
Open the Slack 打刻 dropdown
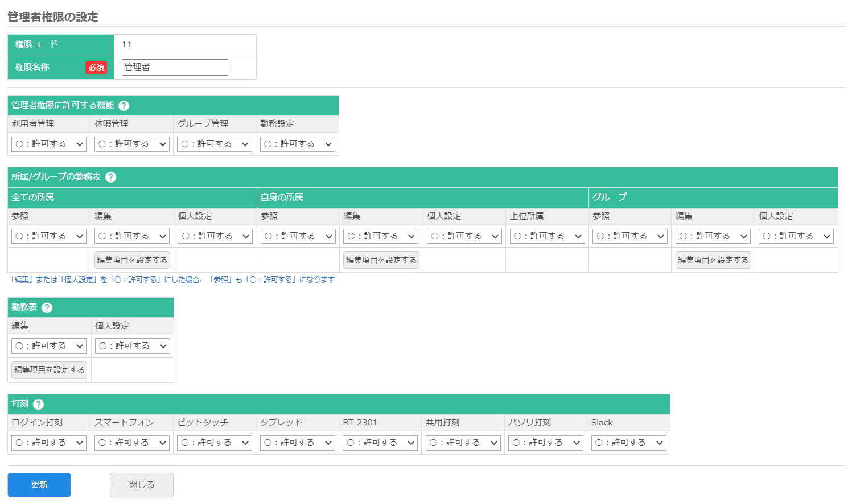click(x=628, y=443)
